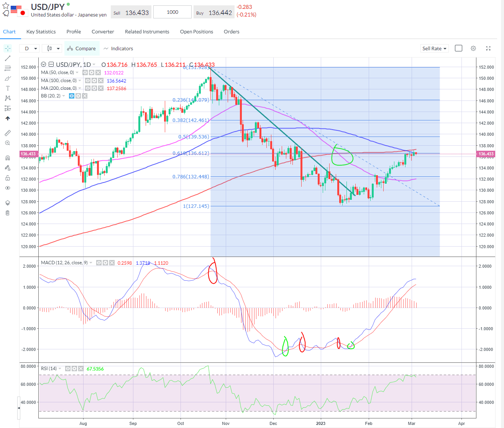Select the trend line drawing tool
This screenshot has width=504, height=428.
8,58
